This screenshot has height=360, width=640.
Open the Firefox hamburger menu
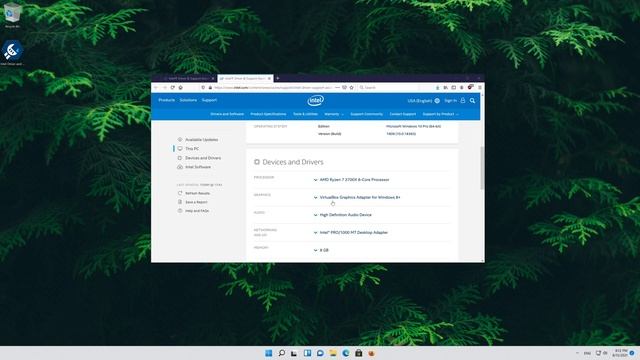pos(480,87)
